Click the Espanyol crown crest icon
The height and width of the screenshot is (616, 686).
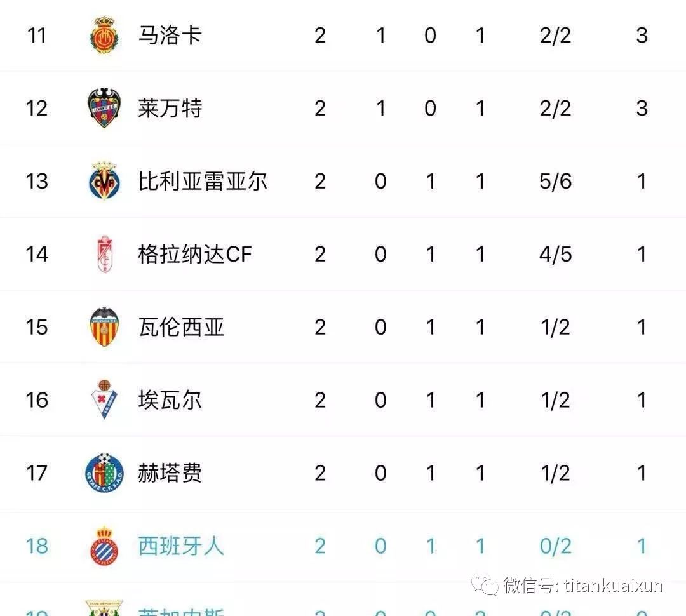pos(104,546)
